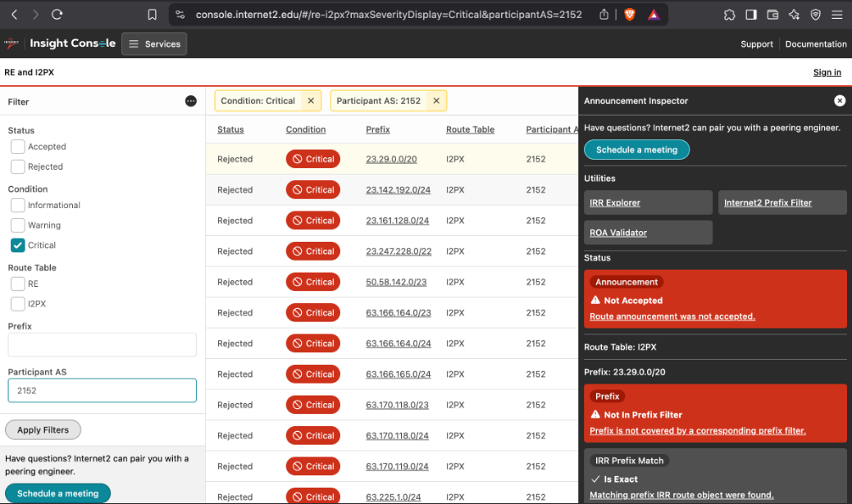Share this page via share icon
The width and height of the screenshot is (852, 504).
pos(604,15)
